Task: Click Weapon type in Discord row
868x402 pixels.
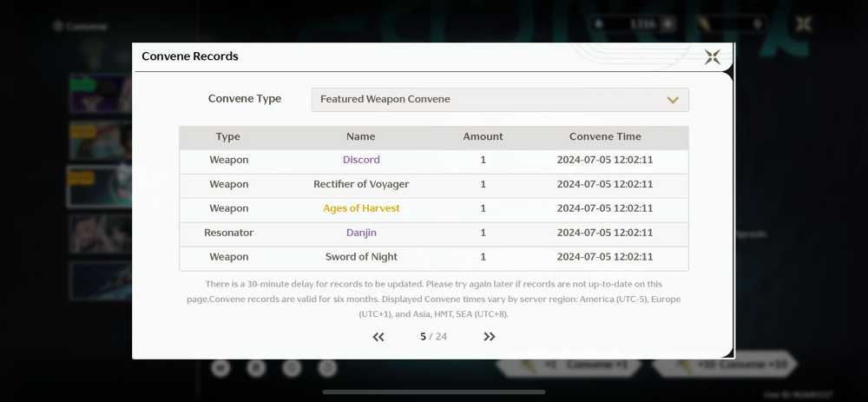Action: (x=228, y=160)
